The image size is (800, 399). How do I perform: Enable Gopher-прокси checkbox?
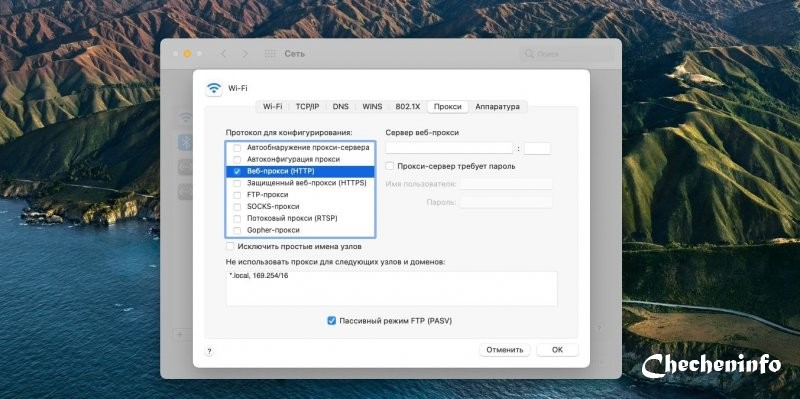pos(237,230)
